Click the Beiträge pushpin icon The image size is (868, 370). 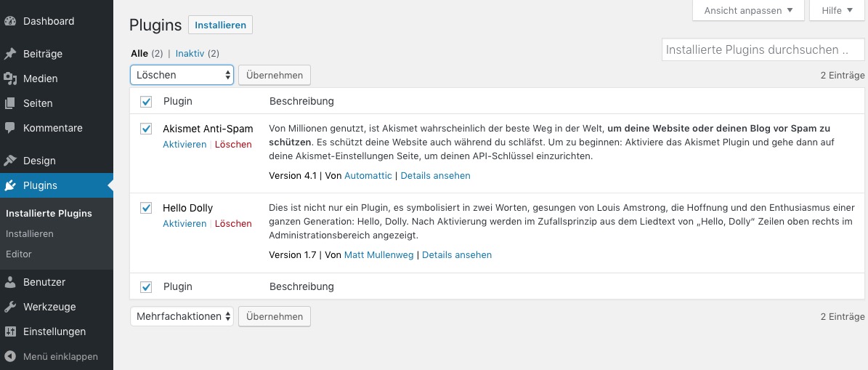[10, 54]
